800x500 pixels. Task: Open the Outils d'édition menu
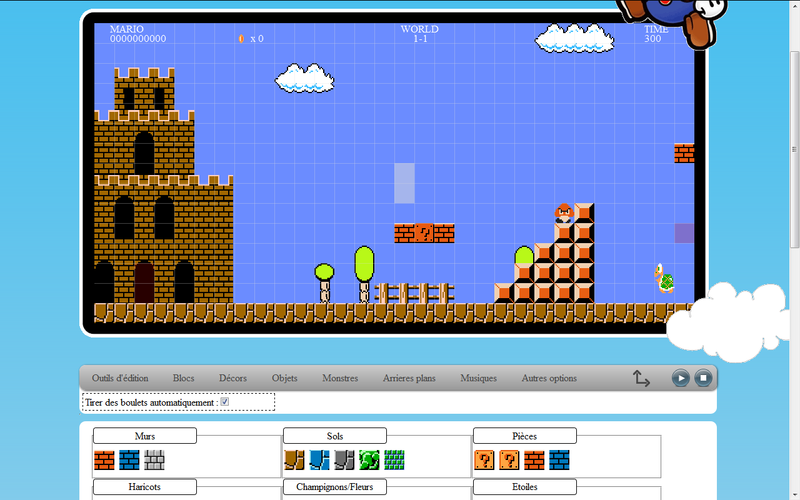(x=120, y=378)
